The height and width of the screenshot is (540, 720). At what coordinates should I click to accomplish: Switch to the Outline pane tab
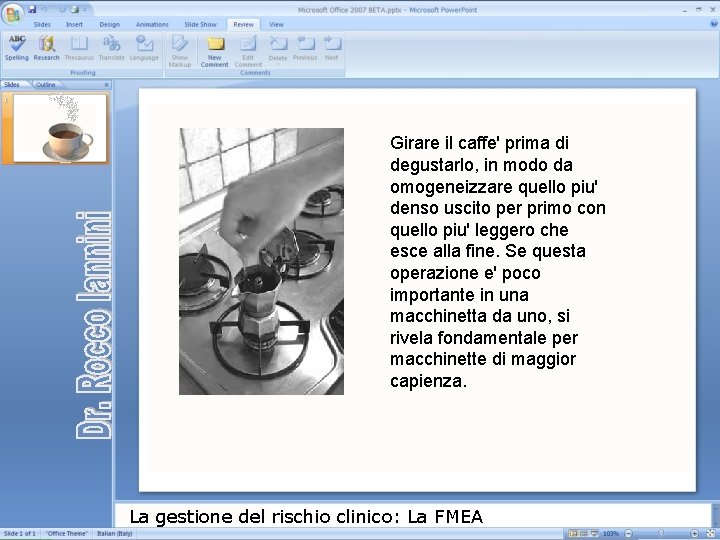click(x=45, y=84)
